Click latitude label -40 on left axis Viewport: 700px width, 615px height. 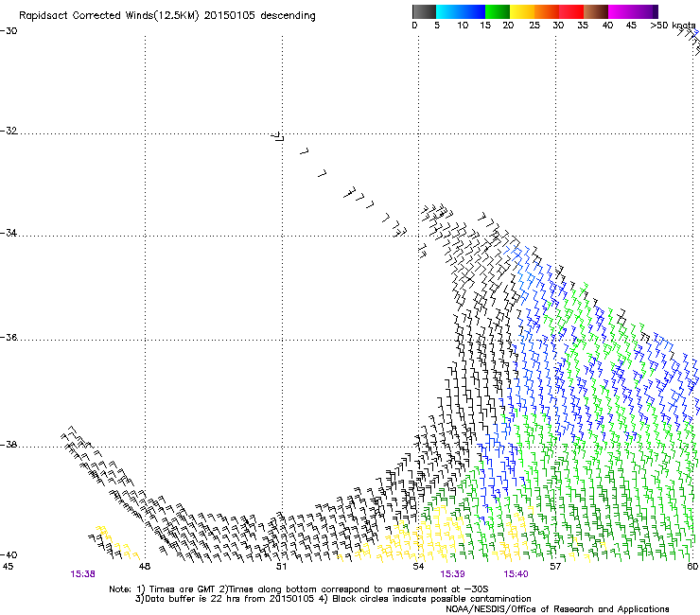pos(9,554)
